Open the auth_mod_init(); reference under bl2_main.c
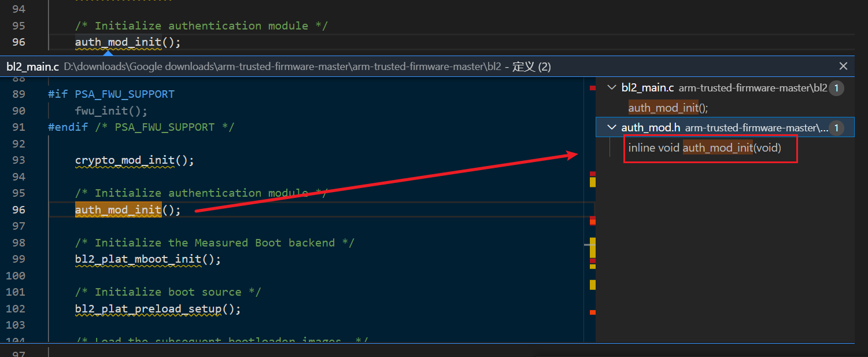This screenshot has height=357, width=868. pyautogui.click(x=668, y=108)
